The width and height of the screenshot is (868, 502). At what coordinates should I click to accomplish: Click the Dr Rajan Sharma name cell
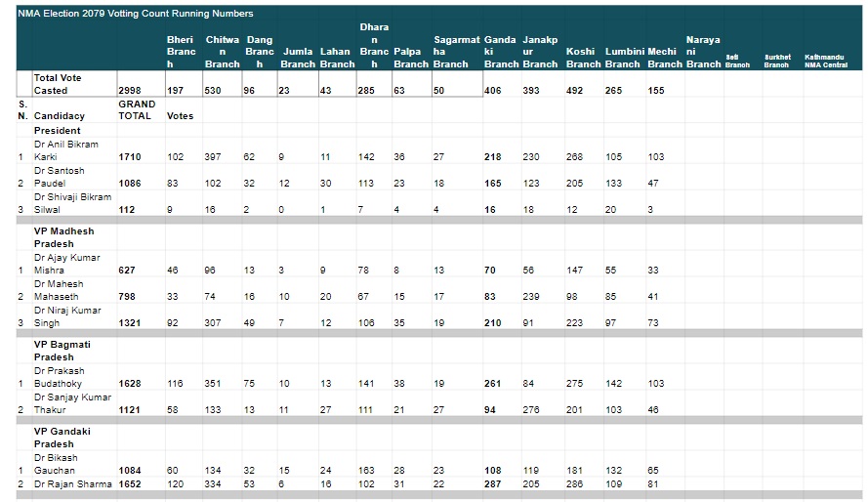click(x=73, y=483)
